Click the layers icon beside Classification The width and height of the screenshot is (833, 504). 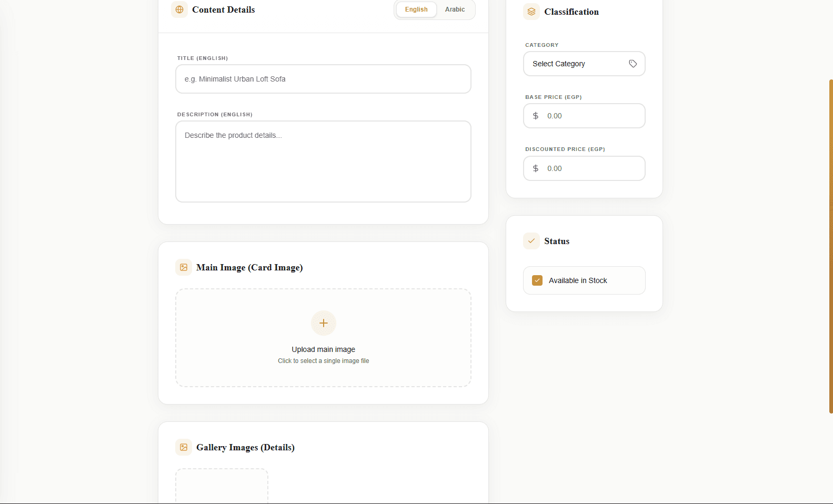531,12
